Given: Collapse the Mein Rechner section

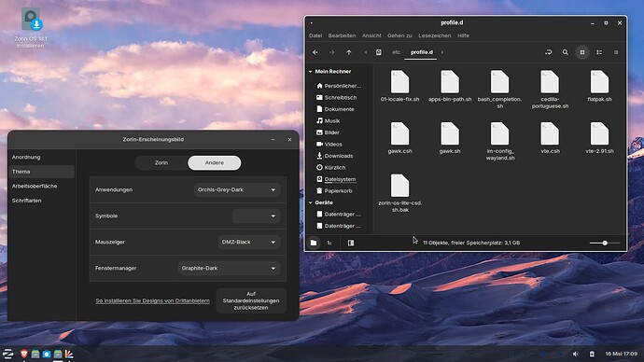Looking at the screenshot, I should (x=310, y=72).
